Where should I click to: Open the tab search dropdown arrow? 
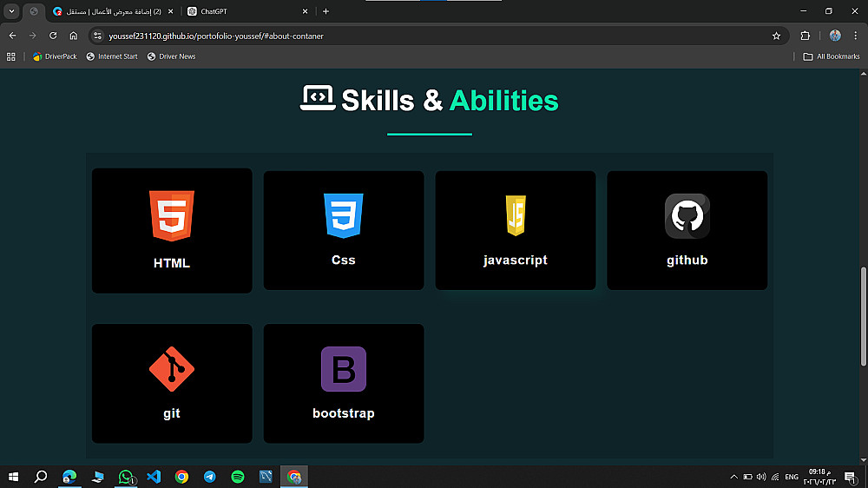11,11
